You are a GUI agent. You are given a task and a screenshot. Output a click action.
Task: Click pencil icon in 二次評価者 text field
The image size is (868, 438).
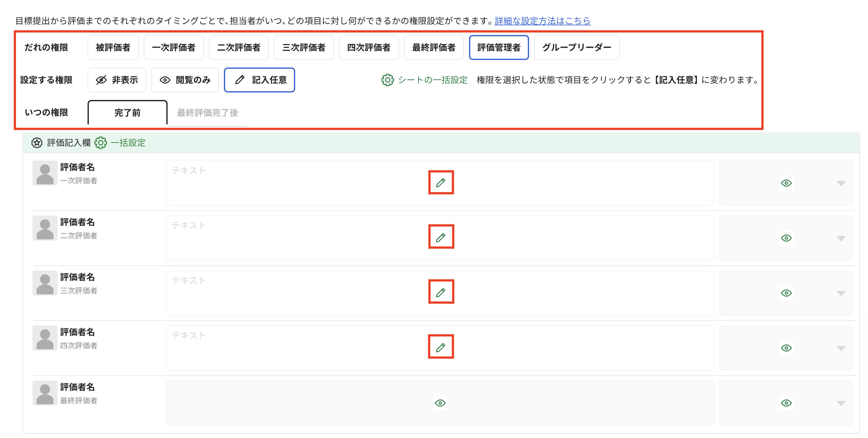tap(441, 237)
